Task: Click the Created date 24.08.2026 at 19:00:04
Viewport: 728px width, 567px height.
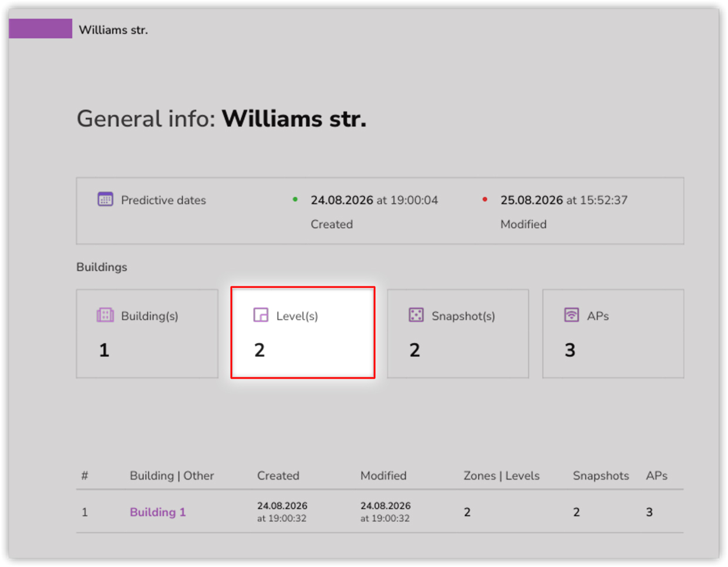Action: point(374,200)
